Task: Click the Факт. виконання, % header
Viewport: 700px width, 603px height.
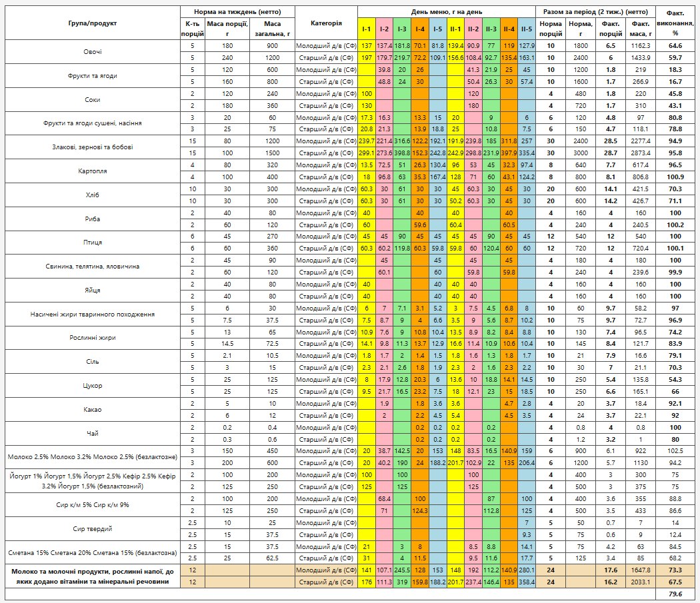Action: point(675,23)
